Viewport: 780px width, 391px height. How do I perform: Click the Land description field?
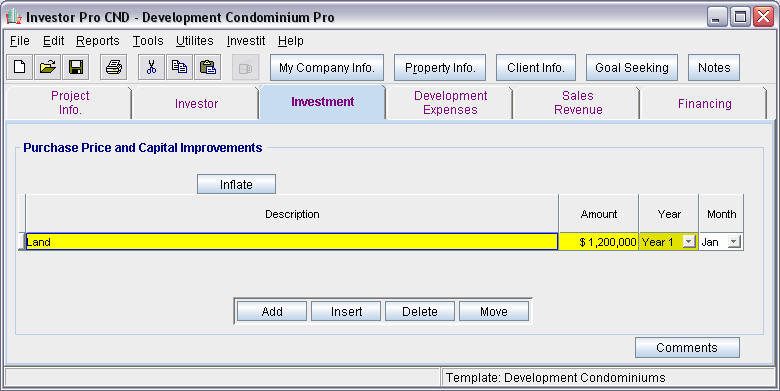[292, 242]
